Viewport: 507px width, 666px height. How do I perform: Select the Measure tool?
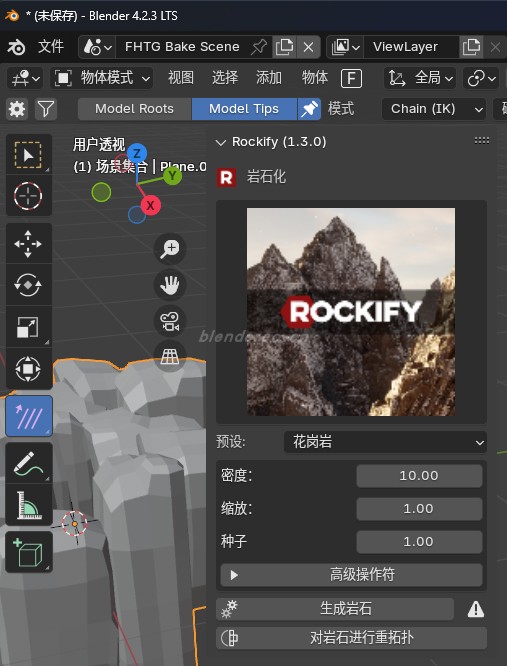28,504
